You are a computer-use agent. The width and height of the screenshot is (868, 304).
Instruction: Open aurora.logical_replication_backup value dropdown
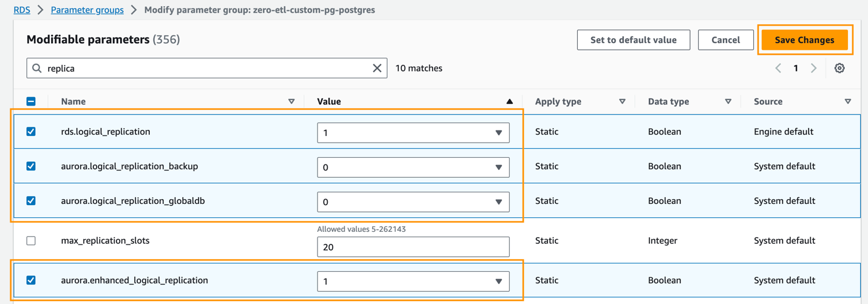pyautogui.click(x=413, y=167)
